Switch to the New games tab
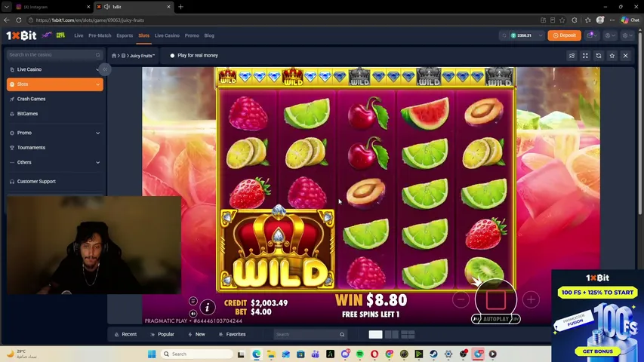The height and width of the screenshot is (362, 644). pyautogui.click(x=196, y=335)
